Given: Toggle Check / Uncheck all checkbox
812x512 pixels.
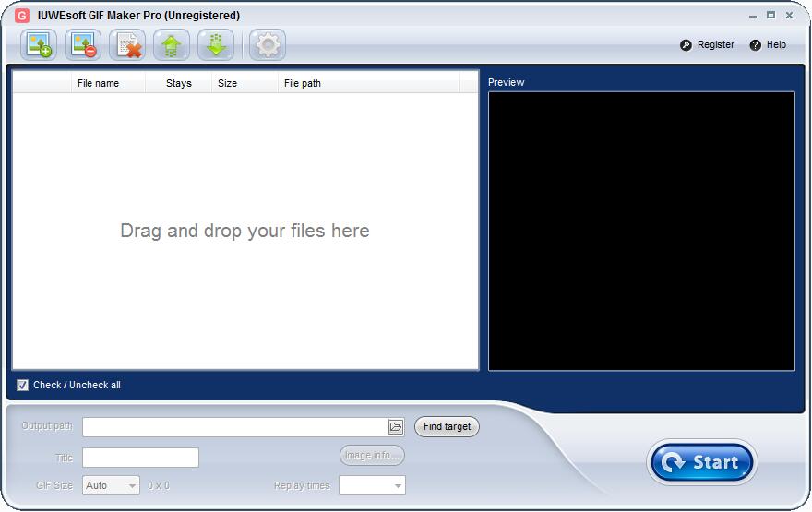Looking at the screenshot, I should pos(22,385).
